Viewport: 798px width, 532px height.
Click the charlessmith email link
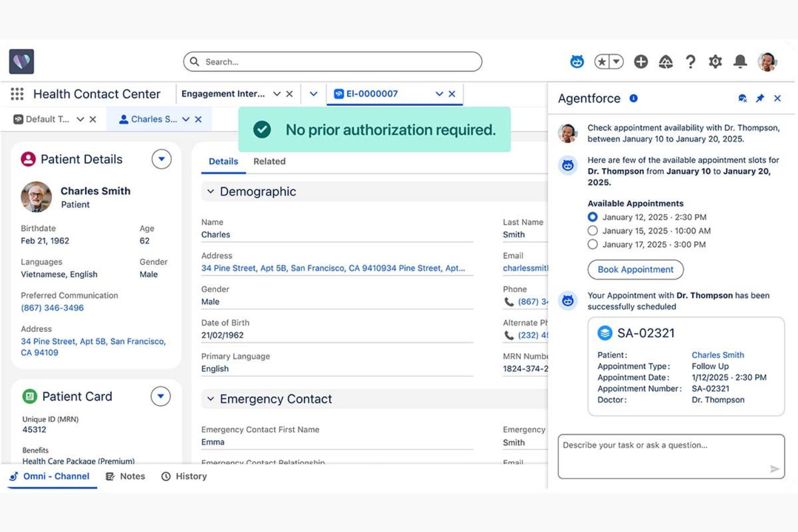coord(526,268)
